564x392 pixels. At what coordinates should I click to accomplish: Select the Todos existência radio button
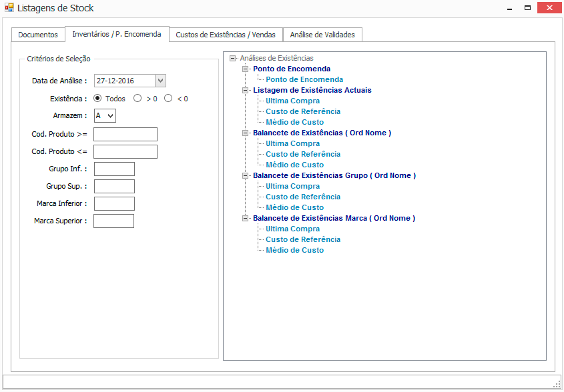97,99
